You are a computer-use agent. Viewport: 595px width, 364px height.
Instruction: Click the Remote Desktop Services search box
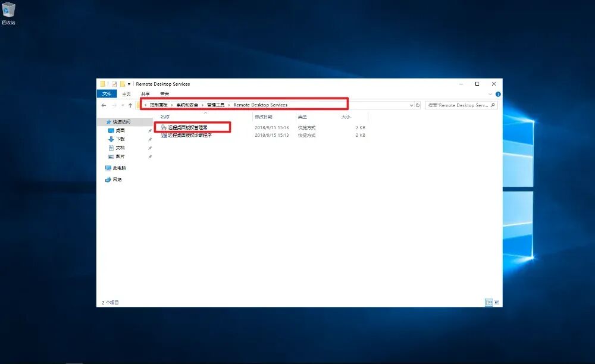coord(461,105)
